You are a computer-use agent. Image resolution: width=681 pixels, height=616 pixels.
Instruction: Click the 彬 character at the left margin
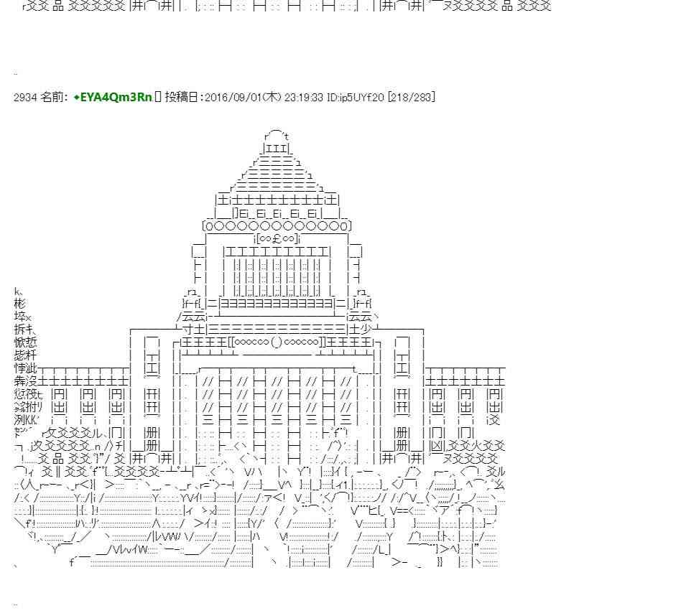click(19, 304)
